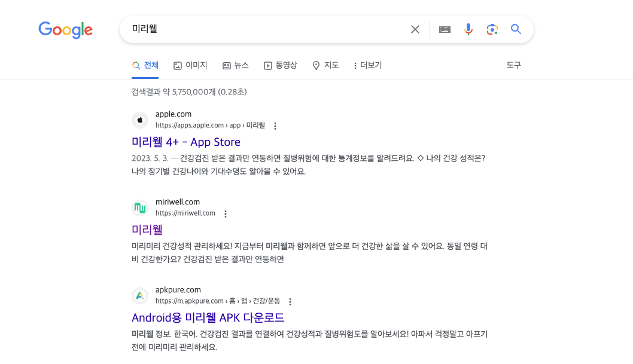Screen dimensions: 633x364
Task: Click the https://miriwell.com URL text
Action: tap(185, 213)
